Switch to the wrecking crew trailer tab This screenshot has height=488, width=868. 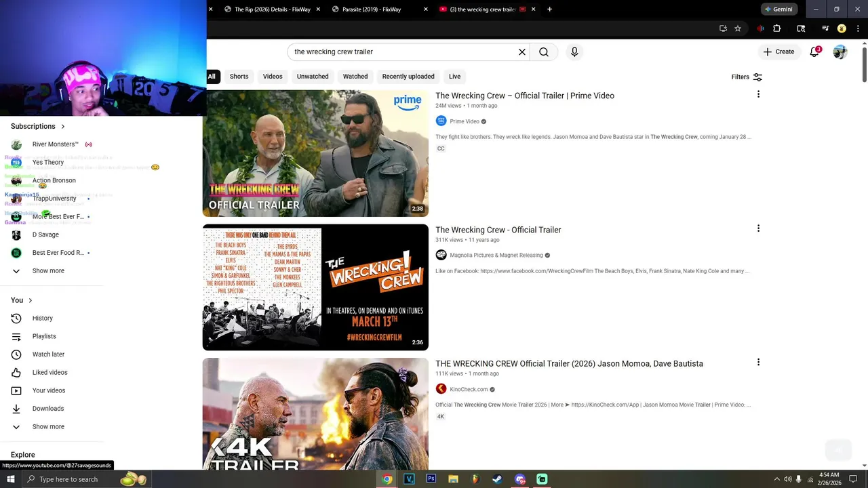(x=481, y=9)
